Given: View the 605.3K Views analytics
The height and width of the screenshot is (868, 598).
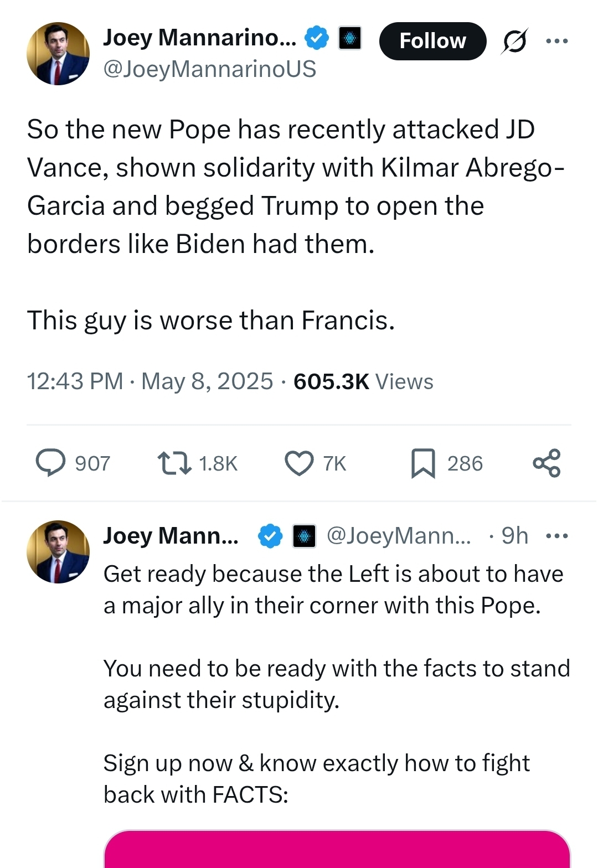Looking at the screenshot, I should coord(363,381).
